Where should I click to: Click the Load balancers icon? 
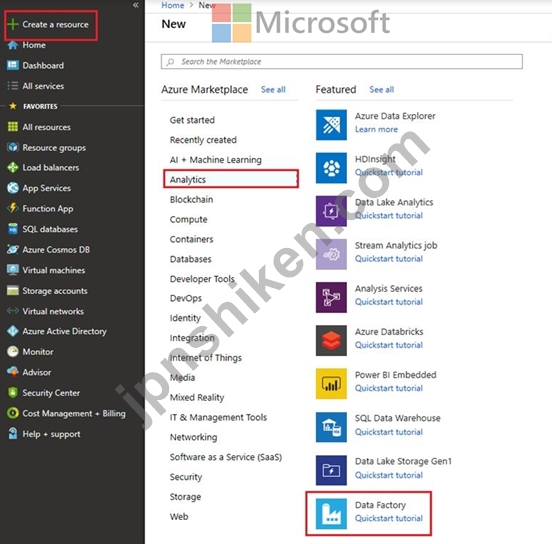(x=13, y=168)
